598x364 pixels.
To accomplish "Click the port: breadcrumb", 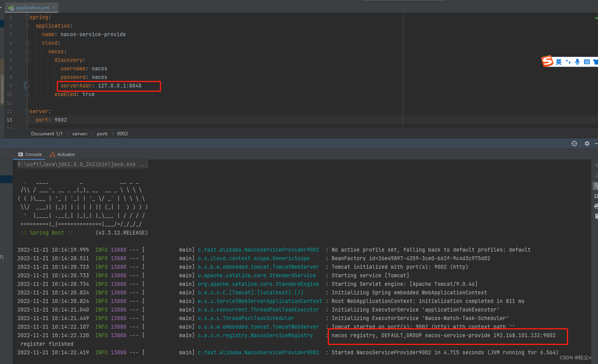I will [102, 133].
